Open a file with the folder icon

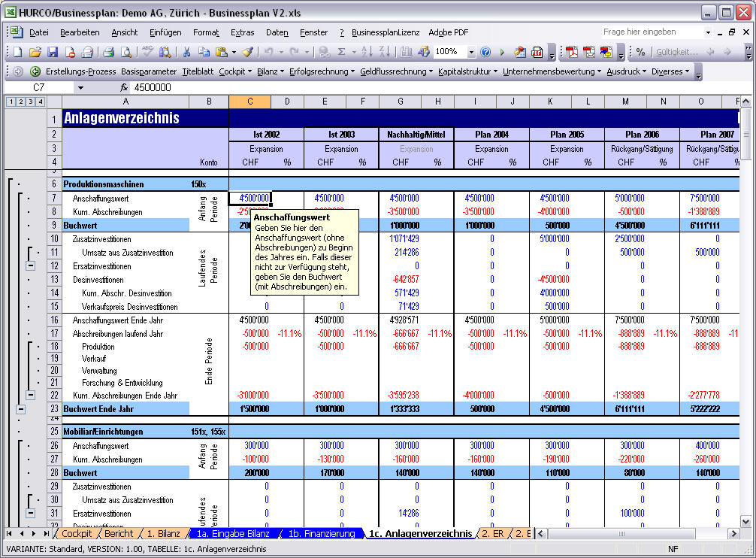[x=35, y=52]
